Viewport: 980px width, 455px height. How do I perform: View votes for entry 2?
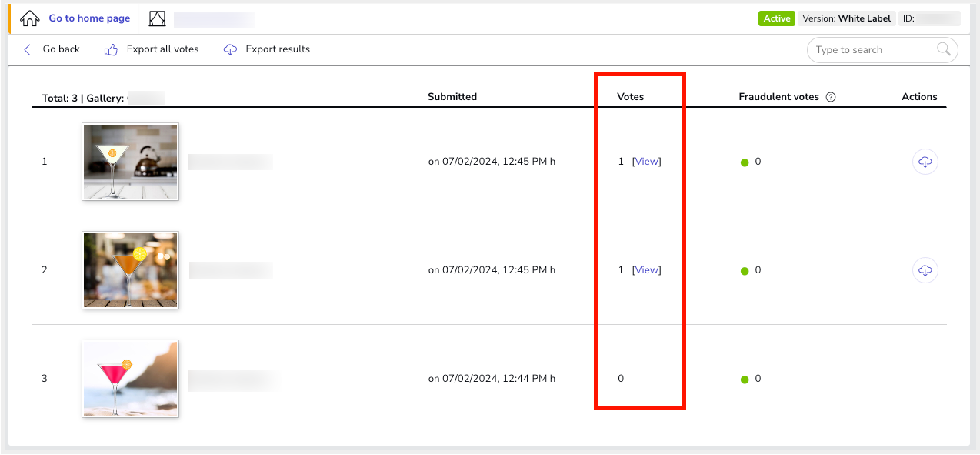click(646, 270)
